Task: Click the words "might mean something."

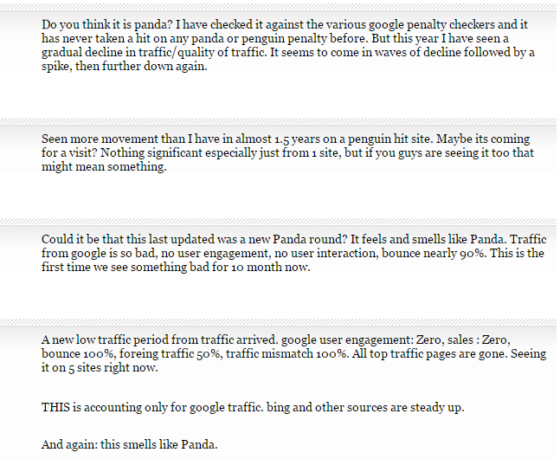Action: [104, 167]
